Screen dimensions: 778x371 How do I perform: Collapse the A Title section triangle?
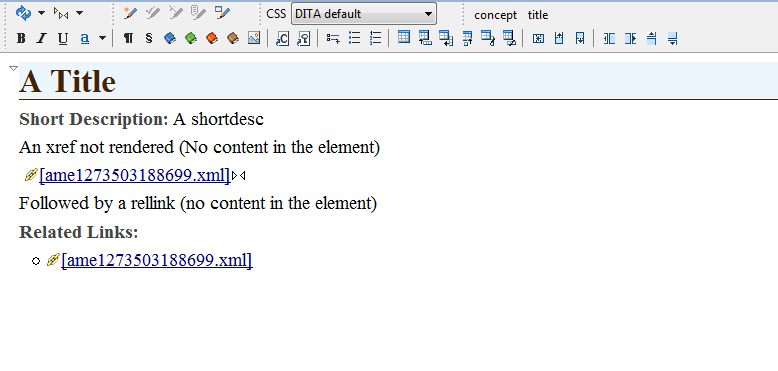point(13,68)
